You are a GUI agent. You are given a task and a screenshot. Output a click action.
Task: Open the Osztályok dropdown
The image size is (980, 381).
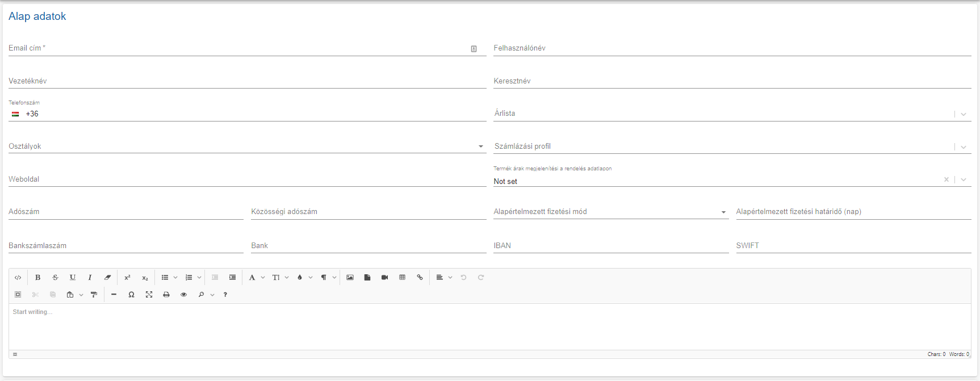click(481, 146)
